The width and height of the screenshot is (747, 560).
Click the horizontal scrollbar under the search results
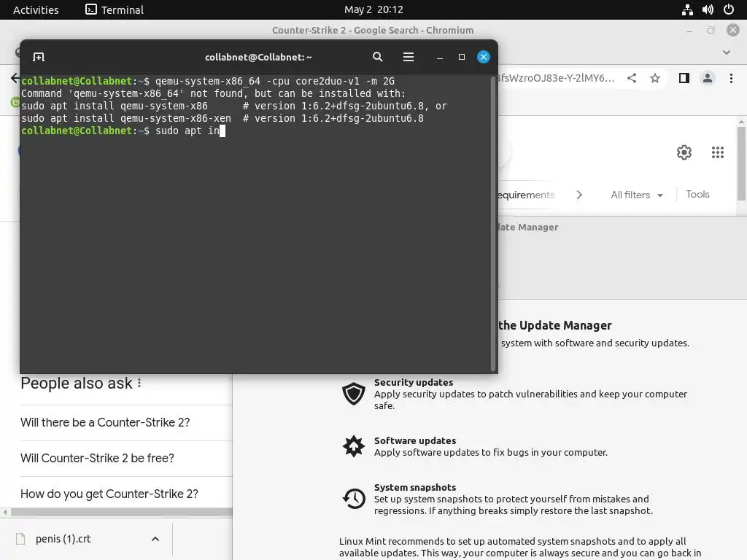(x=122, y=513)
